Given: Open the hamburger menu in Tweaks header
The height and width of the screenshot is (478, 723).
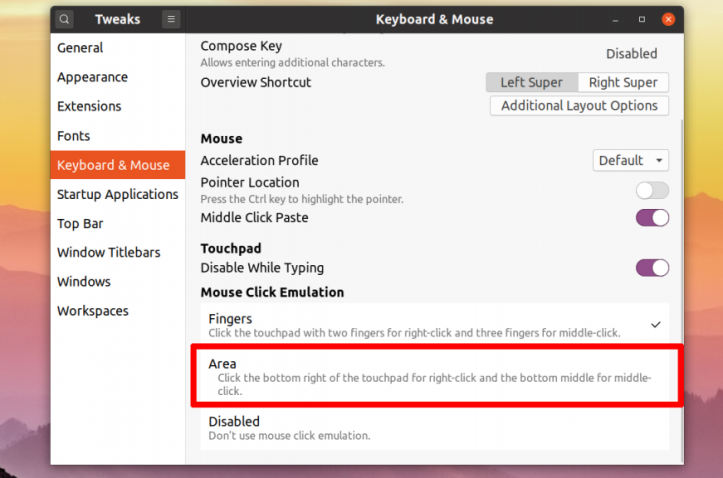Looking at the screenshot, I should 171,19.
